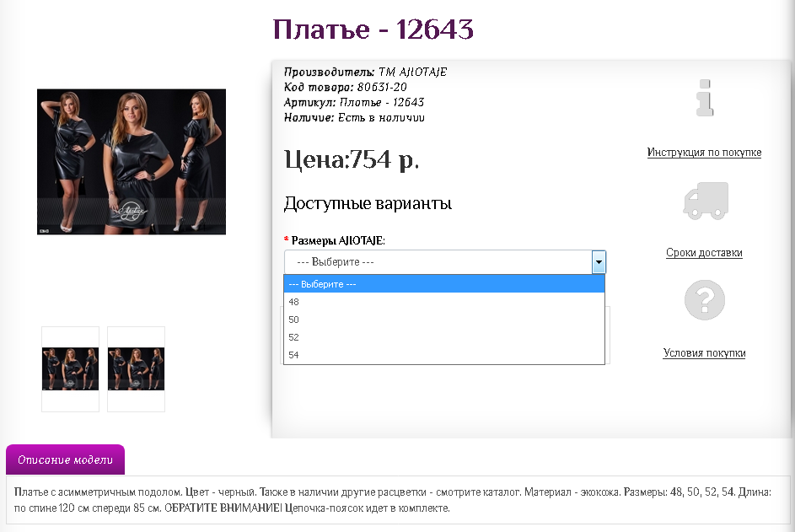Click the Наличие: Есть в наличии line
The width and height of the screenshot is (795, 532).
pos(354,118)
